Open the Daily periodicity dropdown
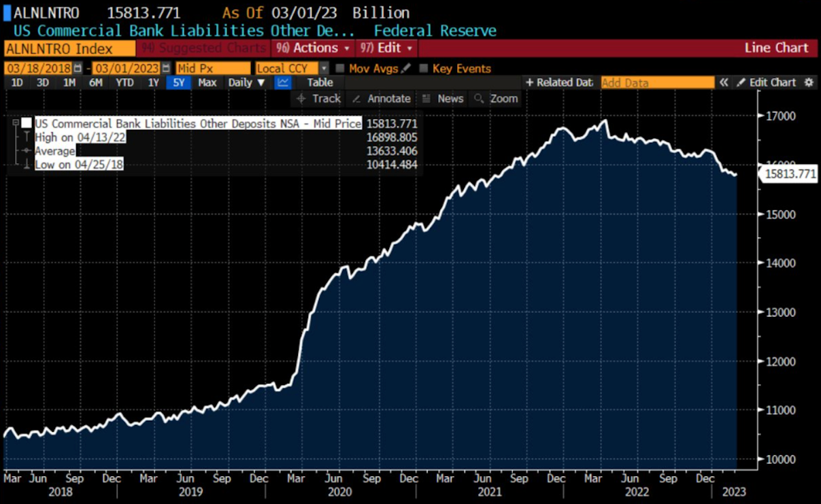Viewport: 821px width, 504px height. pyautogui.click(x=247, y=82)
